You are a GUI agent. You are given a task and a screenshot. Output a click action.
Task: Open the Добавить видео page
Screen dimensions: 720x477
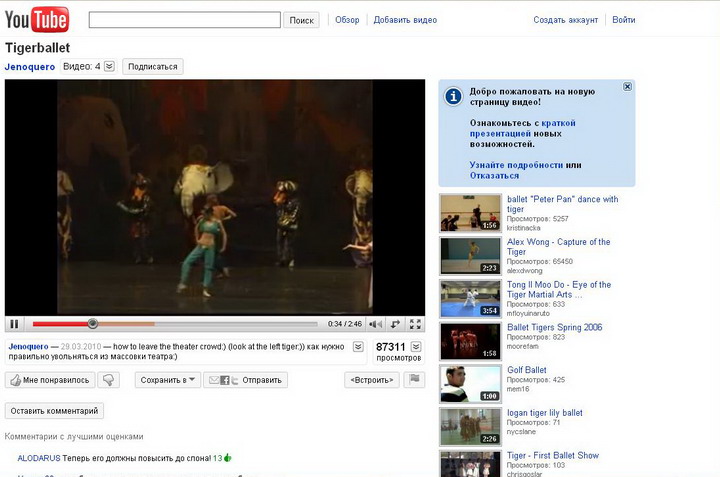pos(405,20)
